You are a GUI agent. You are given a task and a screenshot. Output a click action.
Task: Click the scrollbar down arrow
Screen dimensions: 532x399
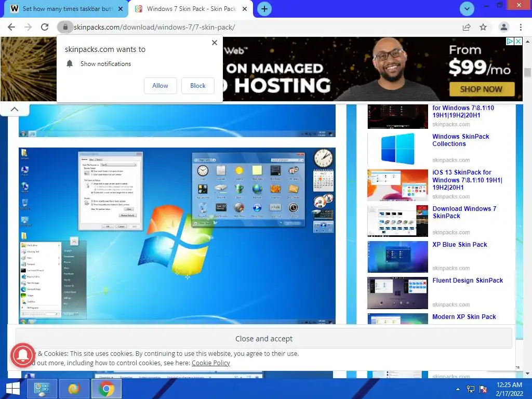[527, 374]
